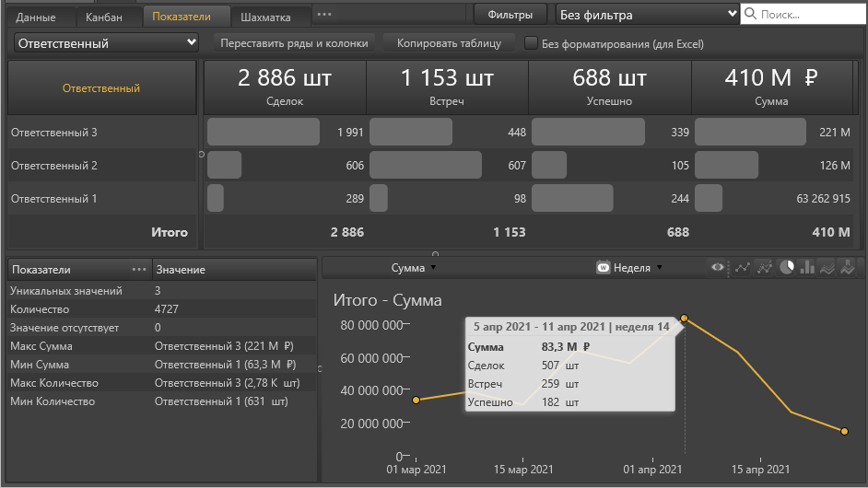Select the line chart with trend icon
868x488 pixels.
[764, 268]
